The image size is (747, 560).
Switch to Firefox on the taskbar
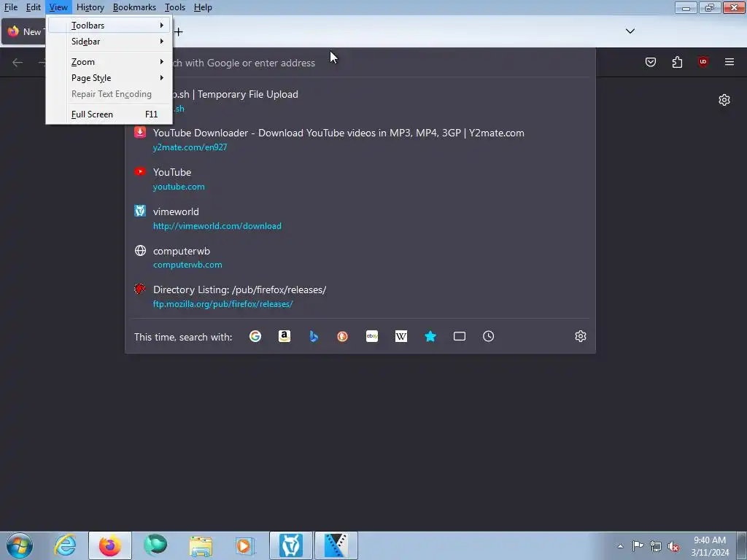tap(109, 545)
